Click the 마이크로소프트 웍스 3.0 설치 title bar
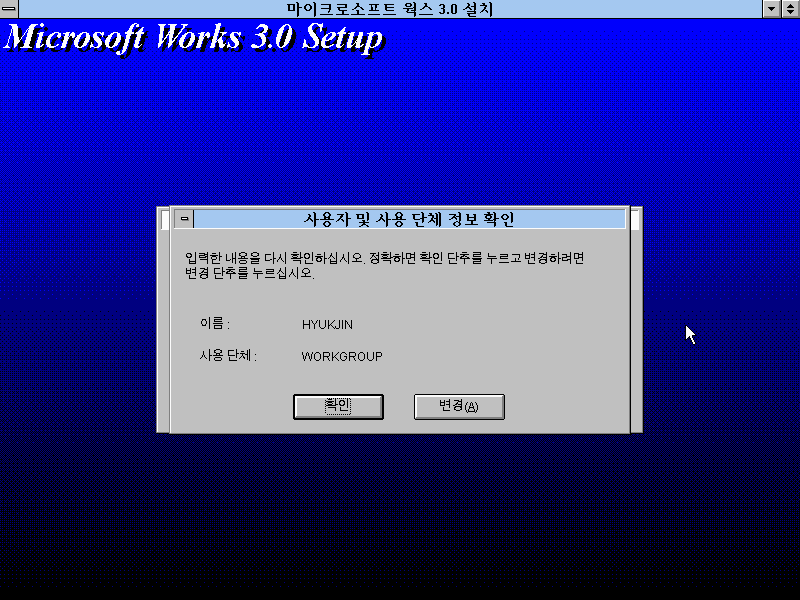Image resolution: width=800 pixels, height=600 pixels. [390, 9]
